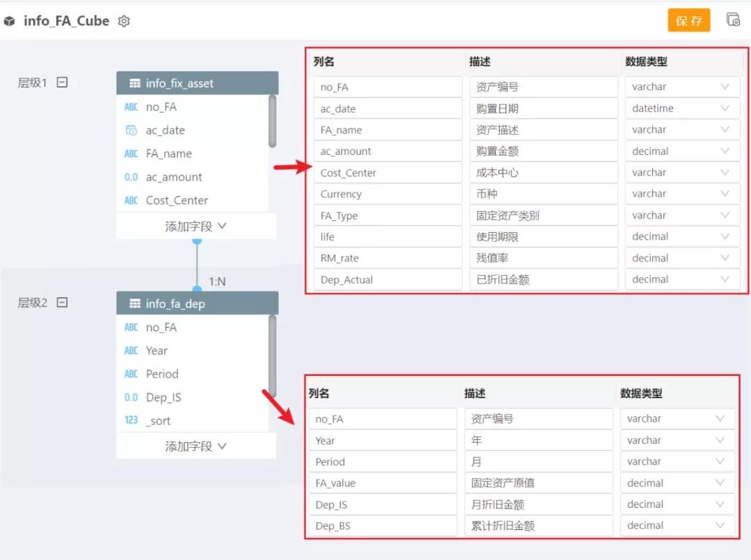Collapse 层级1 using the minus box
This screenshot has width=751, height=560.
click(x=61, y=82)
